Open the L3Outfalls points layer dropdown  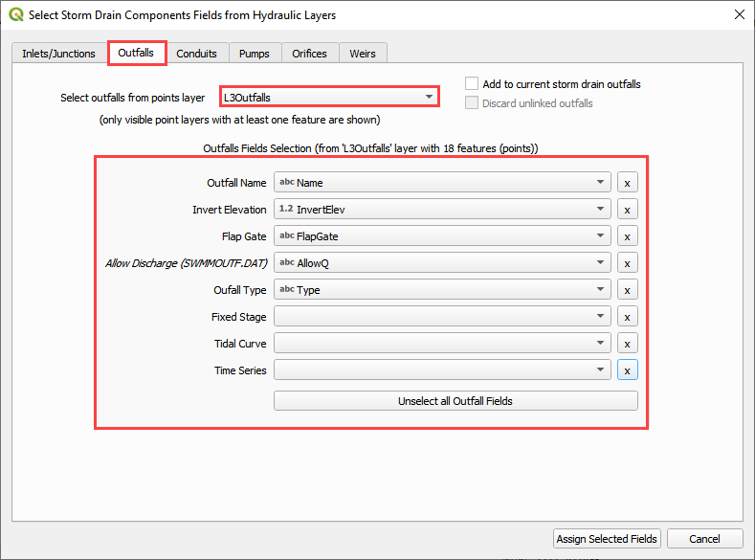click(329, 97)
